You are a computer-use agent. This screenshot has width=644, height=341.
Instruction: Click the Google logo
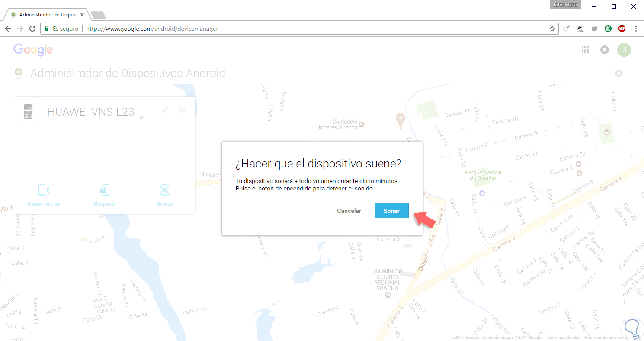[x=33, y=50]
